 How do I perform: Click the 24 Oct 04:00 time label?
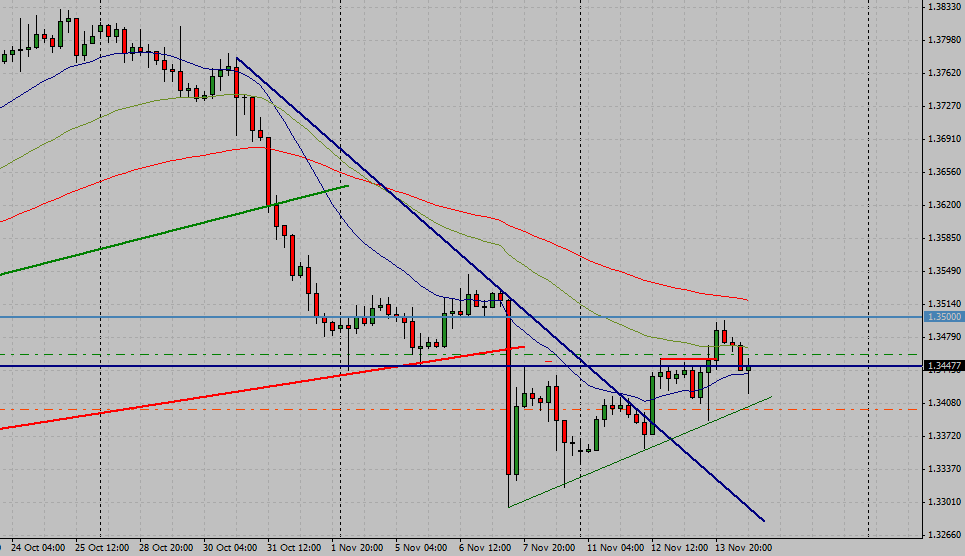pyautogui.click(x=38, y=547)
